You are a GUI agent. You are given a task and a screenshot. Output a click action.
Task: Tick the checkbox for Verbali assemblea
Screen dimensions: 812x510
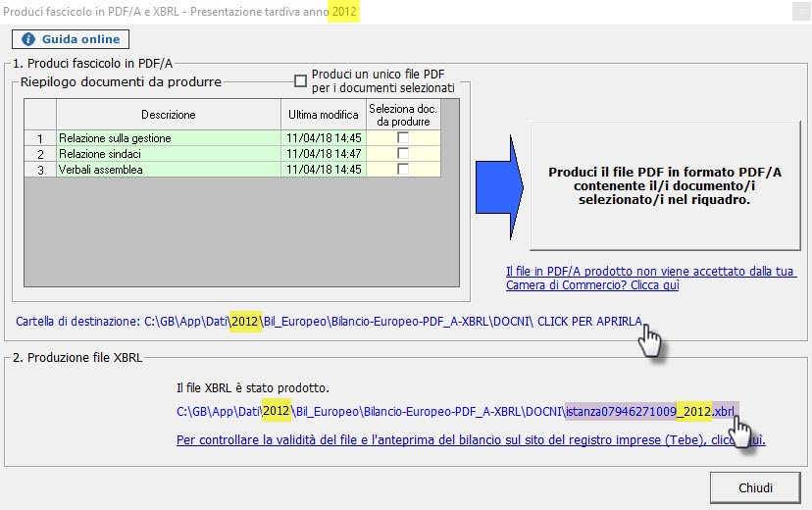(x=403, y=169)
